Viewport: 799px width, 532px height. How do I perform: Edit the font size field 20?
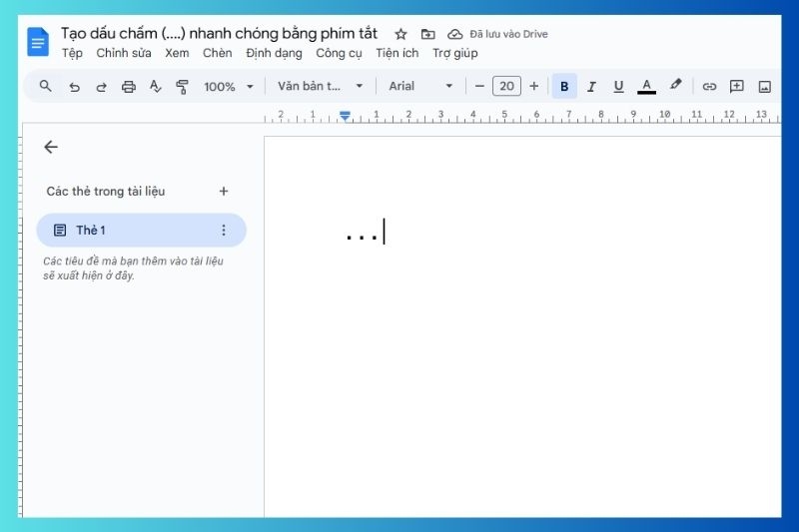[x=506, y=86]
